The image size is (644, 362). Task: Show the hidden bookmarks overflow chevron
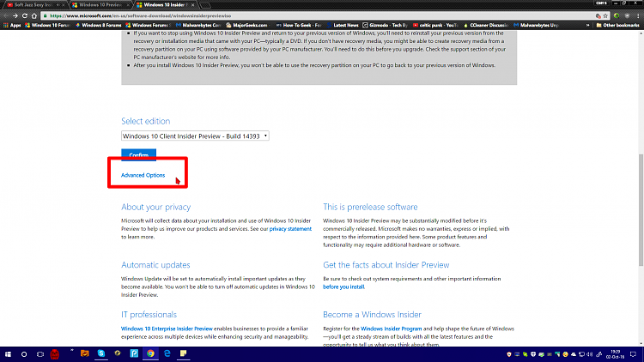pyautogui.click(x=587, y=25)
